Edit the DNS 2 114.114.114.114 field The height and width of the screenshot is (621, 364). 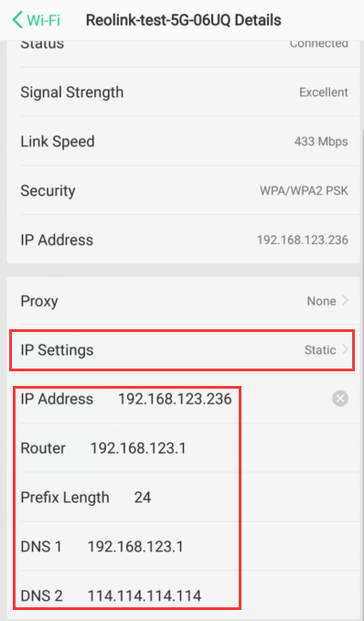tap(145, 595)
